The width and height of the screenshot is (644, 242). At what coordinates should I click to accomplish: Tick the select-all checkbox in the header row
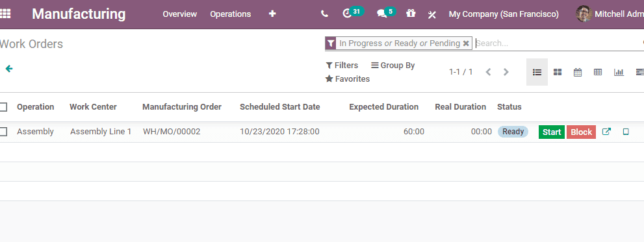coord(3,107)
